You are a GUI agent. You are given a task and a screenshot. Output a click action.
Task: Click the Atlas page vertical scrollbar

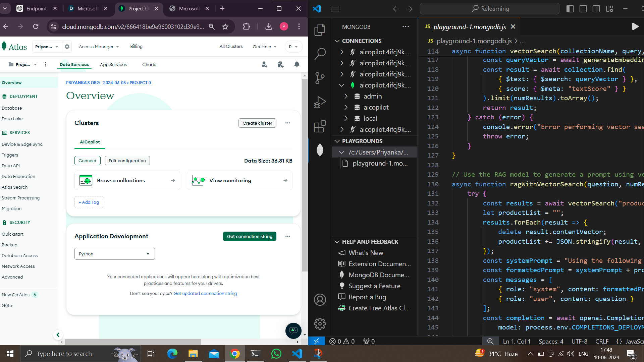coord(304,174)
